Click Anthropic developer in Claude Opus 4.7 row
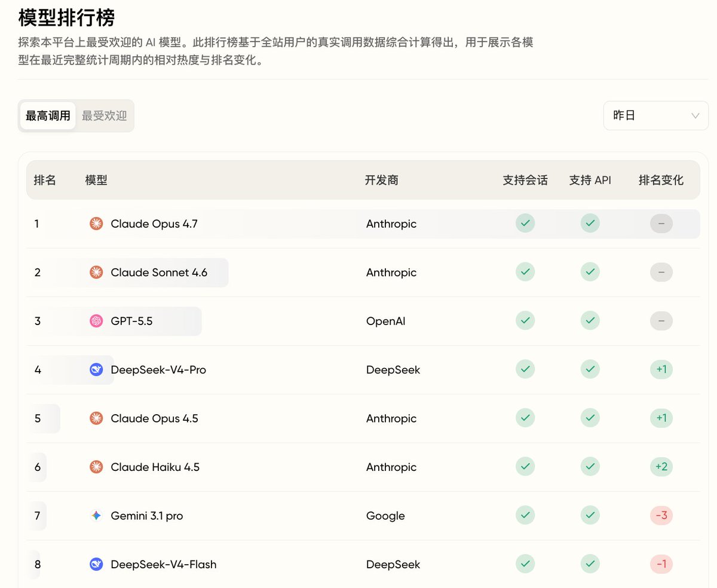 tap(391, 224)
